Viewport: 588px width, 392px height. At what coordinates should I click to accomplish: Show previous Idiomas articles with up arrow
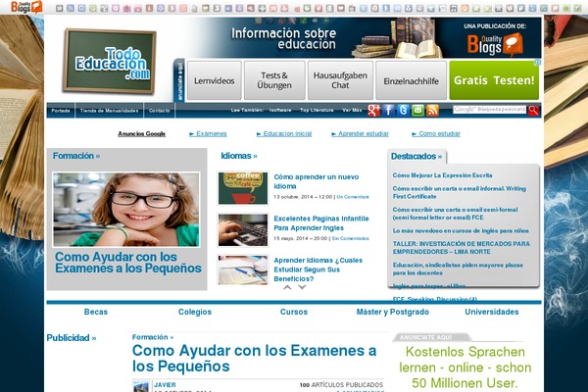click(287, 287)
